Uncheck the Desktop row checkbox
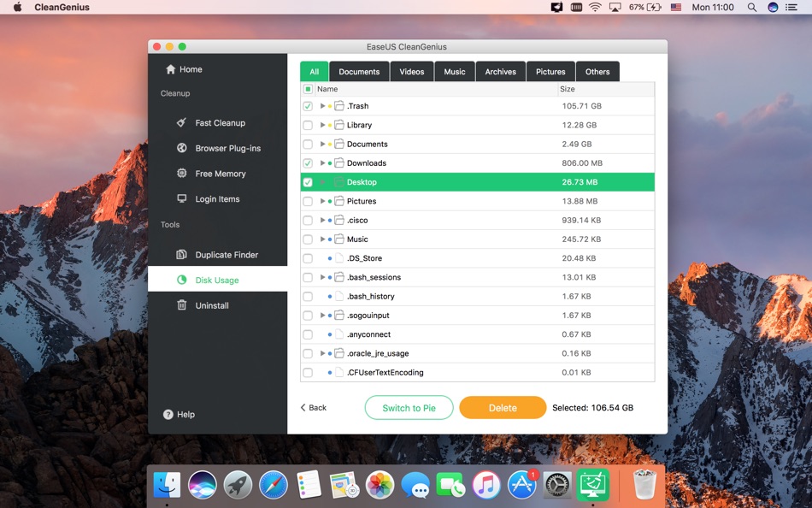 point(308,182)
